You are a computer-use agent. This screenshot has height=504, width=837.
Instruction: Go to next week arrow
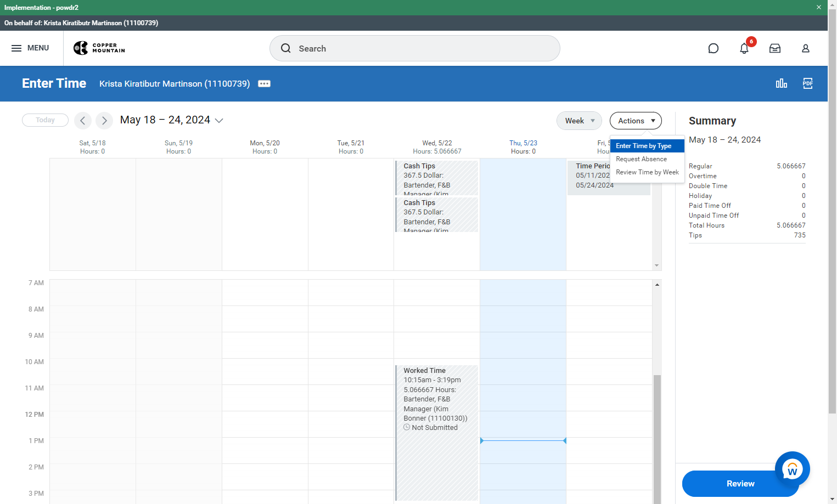(x=104, y=121)
